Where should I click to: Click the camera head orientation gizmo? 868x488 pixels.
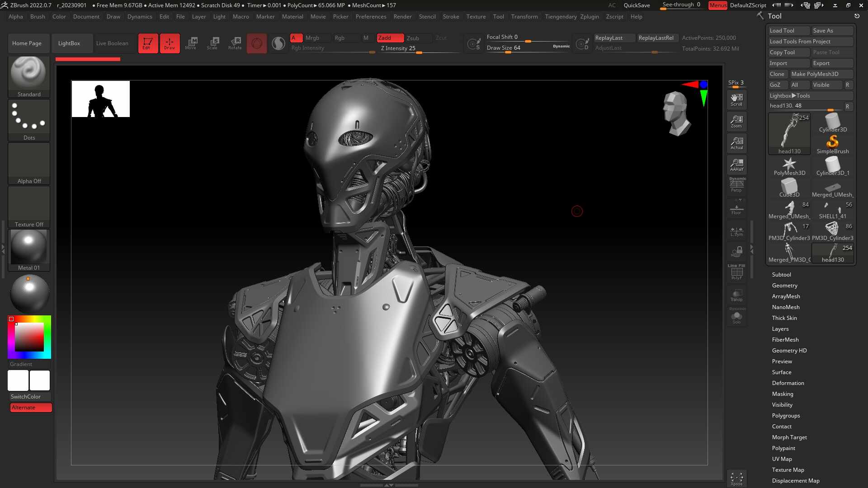676,113
